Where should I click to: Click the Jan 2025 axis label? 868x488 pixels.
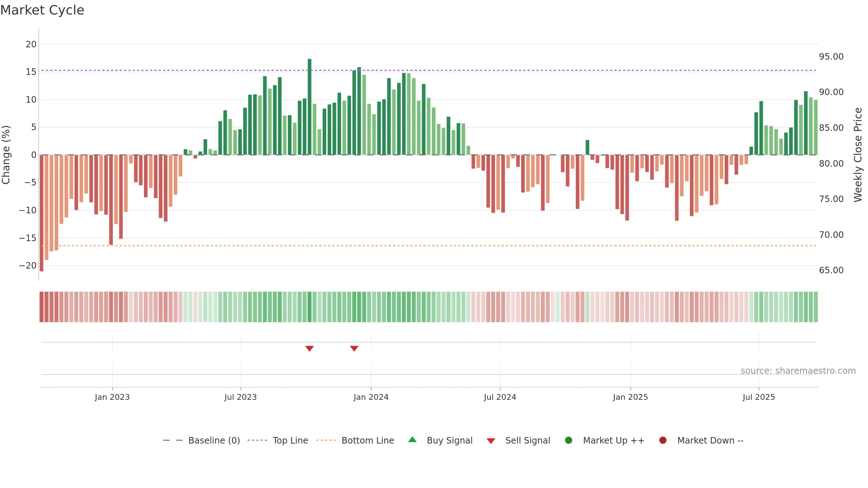tap(630, 397)
